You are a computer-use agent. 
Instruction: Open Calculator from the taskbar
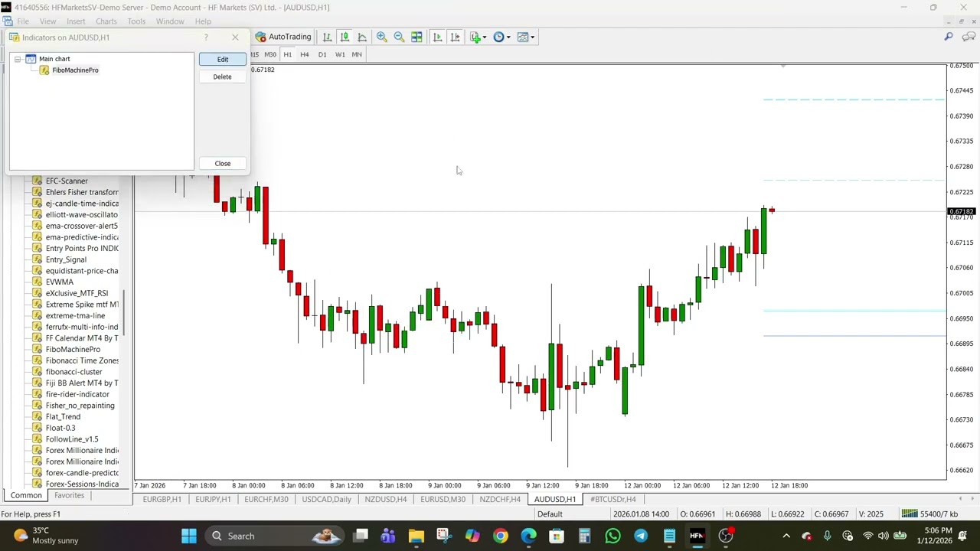pos(584,536)
